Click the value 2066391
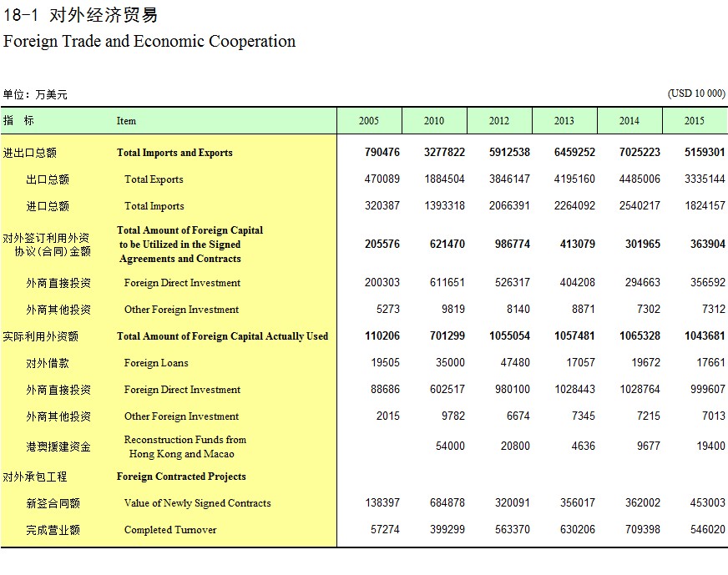The height and width of the screenshot is (575, 728). coord(509,205)
